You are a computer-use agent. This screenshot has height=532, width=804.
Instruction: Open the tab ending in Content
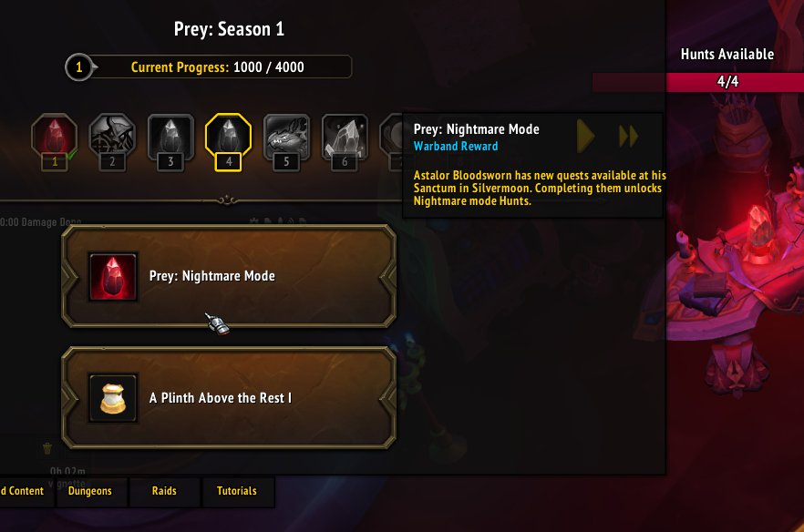pyautogui.click(x=23, y=491)
